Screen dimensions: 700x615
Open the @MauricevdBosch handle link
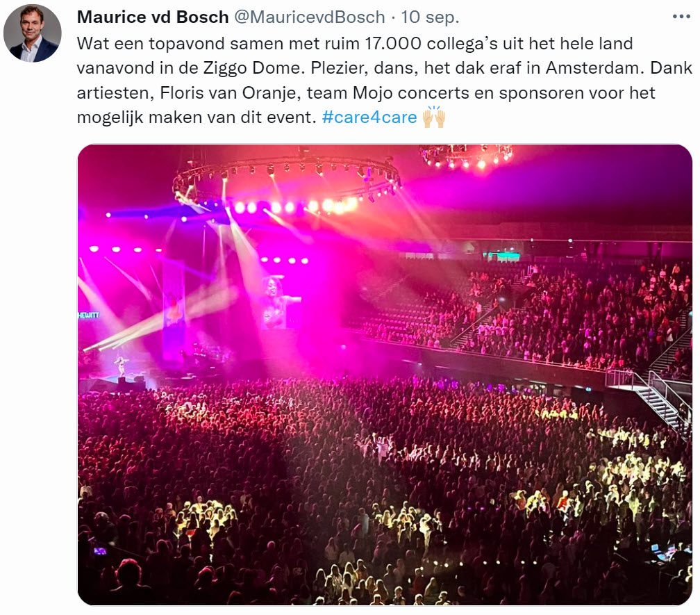pos(310,17)
